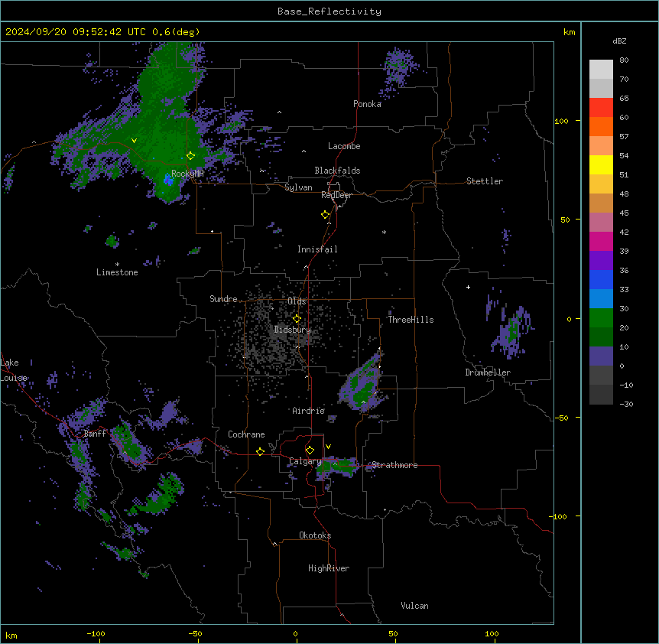Click the dBZ legend heading

tap(619, 41)
